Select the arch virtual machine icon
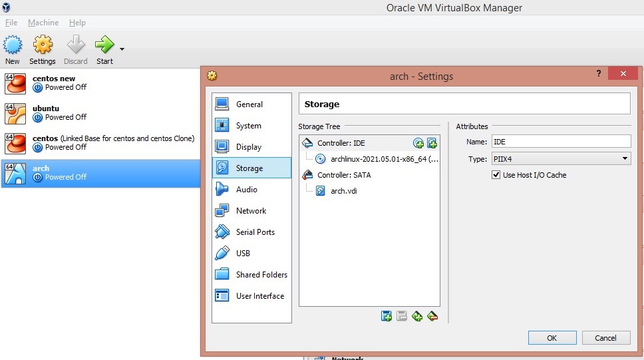Image resolution: width=644 pixels, height=360 pixels. tap(15, 174)
